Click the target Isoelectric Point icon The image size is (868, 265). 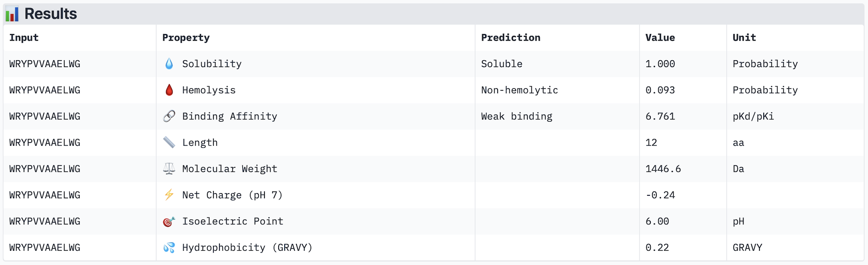(169, 221)
